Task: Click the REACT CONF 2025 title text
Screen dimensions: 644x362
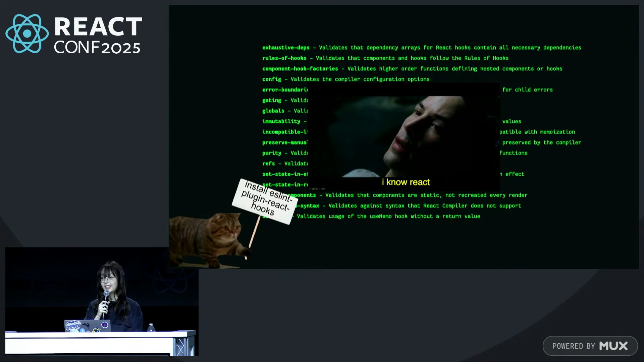Action: 98,35
